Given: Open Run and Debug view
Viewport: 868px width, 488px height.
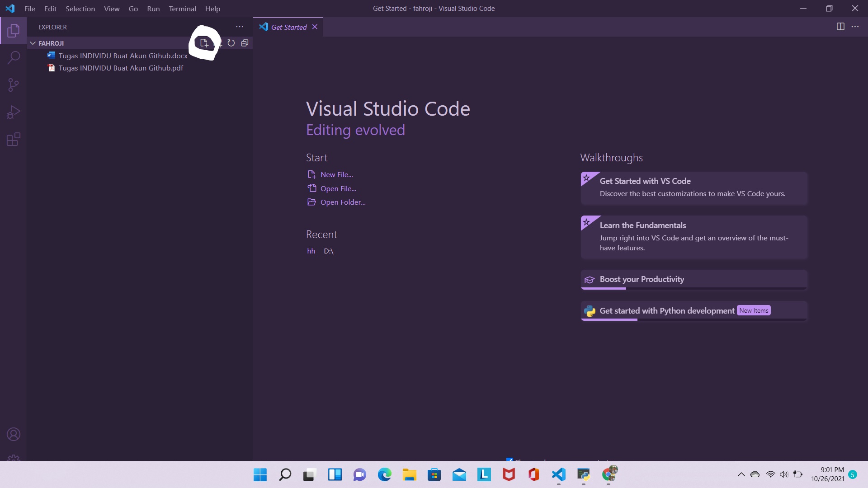Looking at the screenshot, I should pos(14,112).
